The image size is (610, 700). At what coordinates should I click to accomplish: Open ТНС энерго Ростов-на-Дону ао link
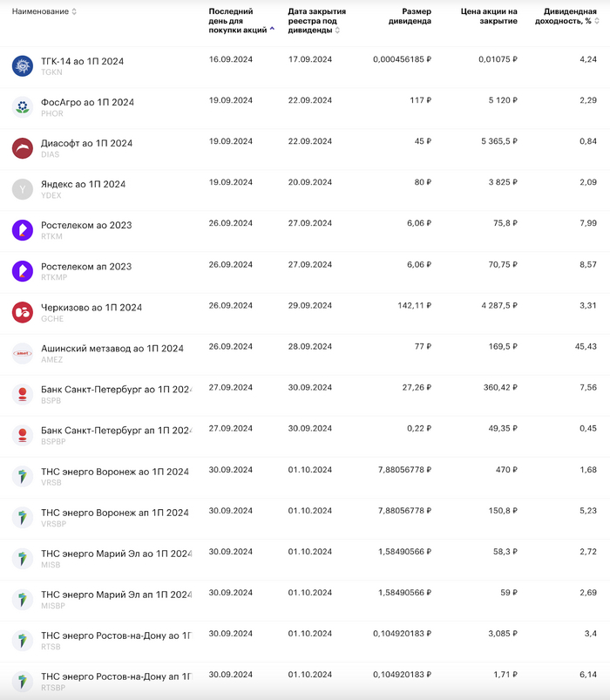pos(116,635)
